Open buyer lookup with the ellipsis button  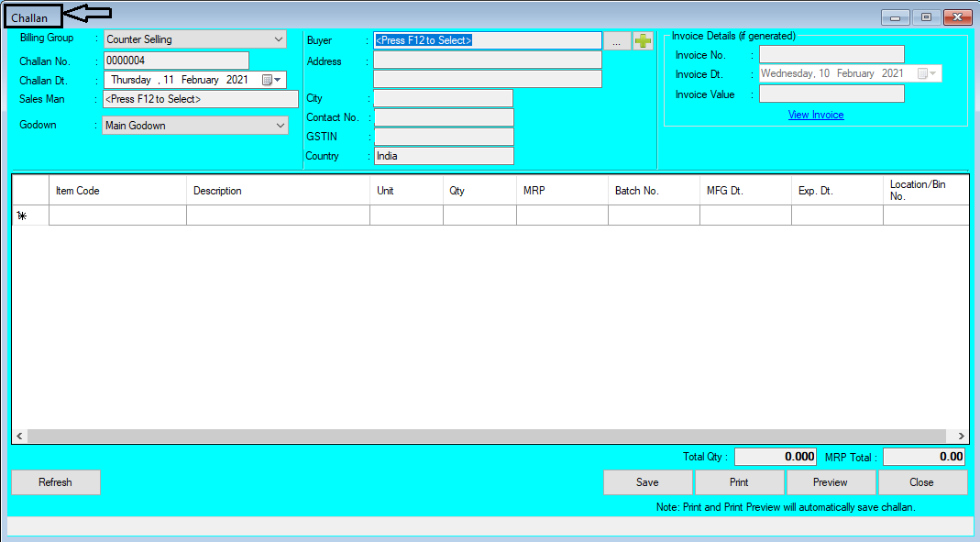coord(617,39)
